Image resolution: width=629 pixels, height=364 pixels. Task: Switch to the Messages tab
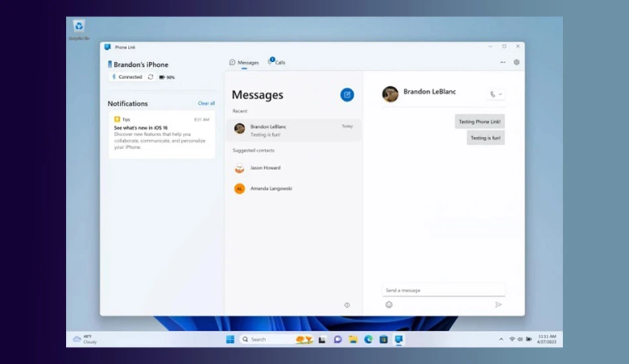point(244,62)
